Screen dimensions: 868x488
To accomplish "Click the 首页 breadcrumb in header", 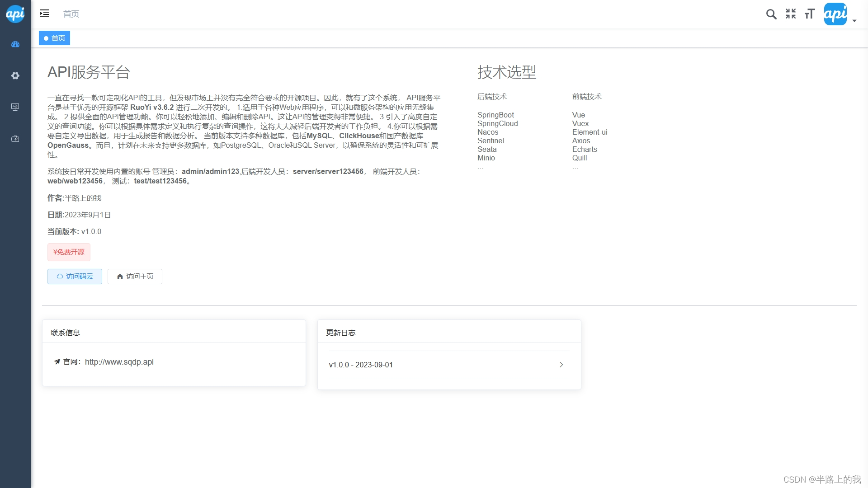I will pos(71,14).
